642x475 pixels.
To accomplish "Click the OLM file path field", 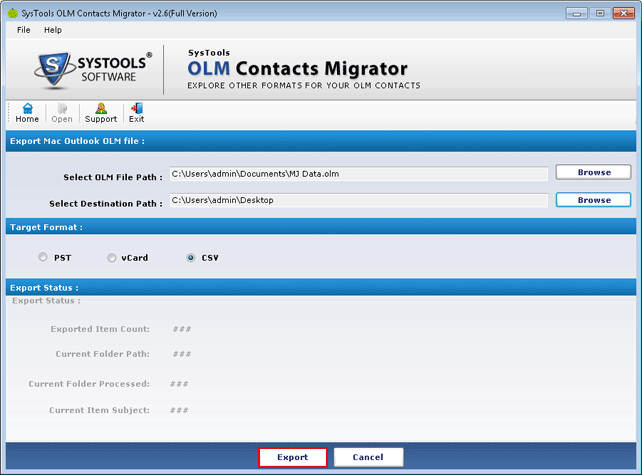I will 359,174.
